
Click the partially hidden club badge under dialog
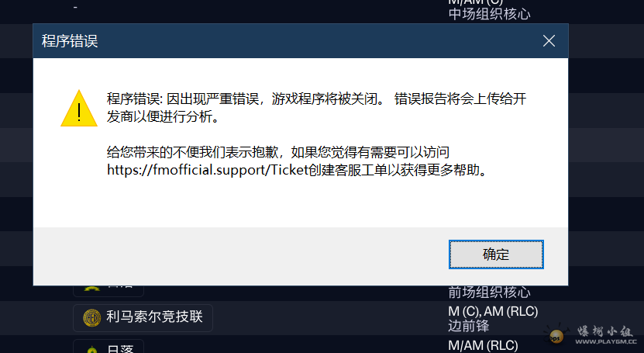pyautogui.click(x=92, y=288)
